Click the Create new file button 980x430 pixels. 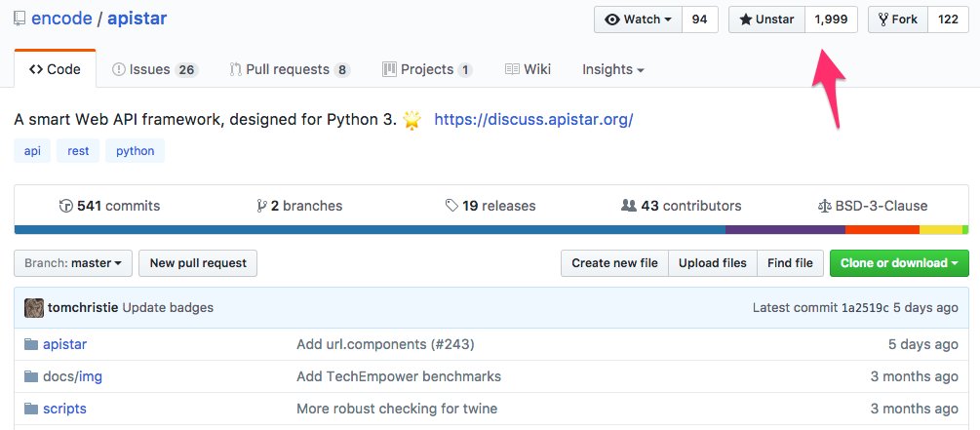[x=615, y=263]
